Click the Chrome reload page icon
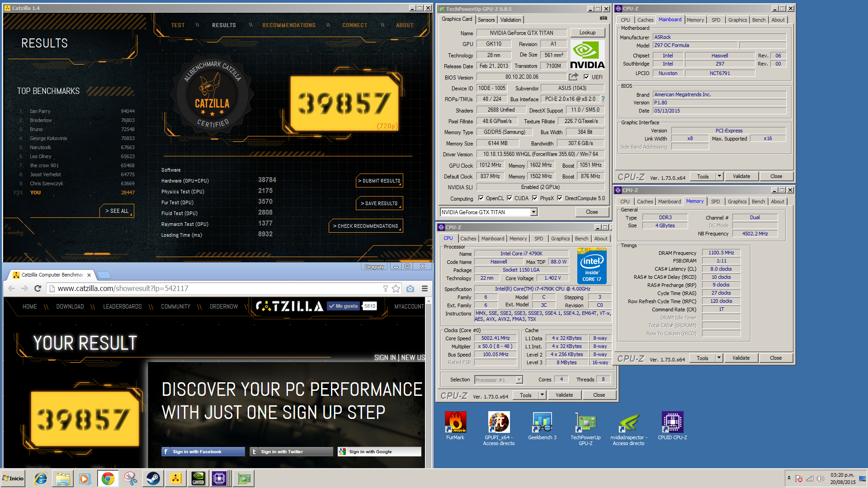This screenshot has height=488, width=868. point(38,288)
